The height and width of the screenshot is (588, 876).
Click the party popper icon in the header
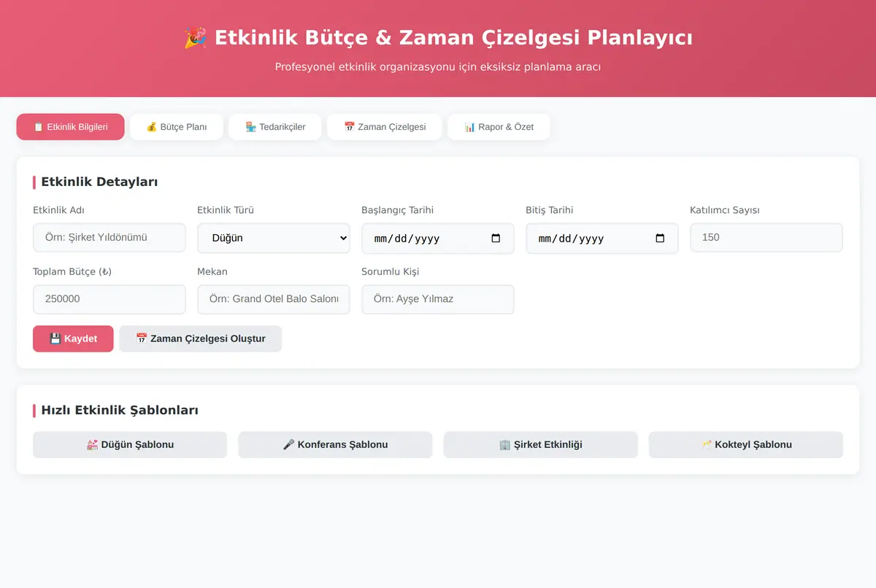[x=195, y=38]
